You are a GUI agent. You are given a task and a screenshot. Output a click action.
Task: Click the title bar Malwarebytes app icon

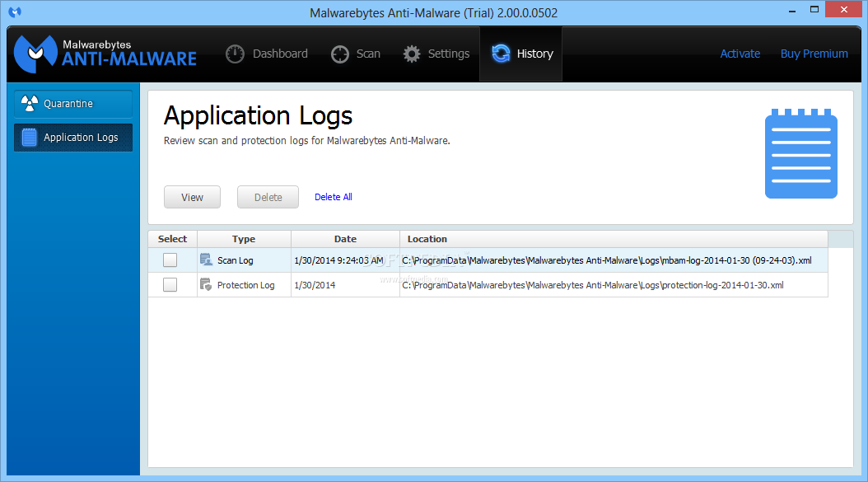click(15, 12)
